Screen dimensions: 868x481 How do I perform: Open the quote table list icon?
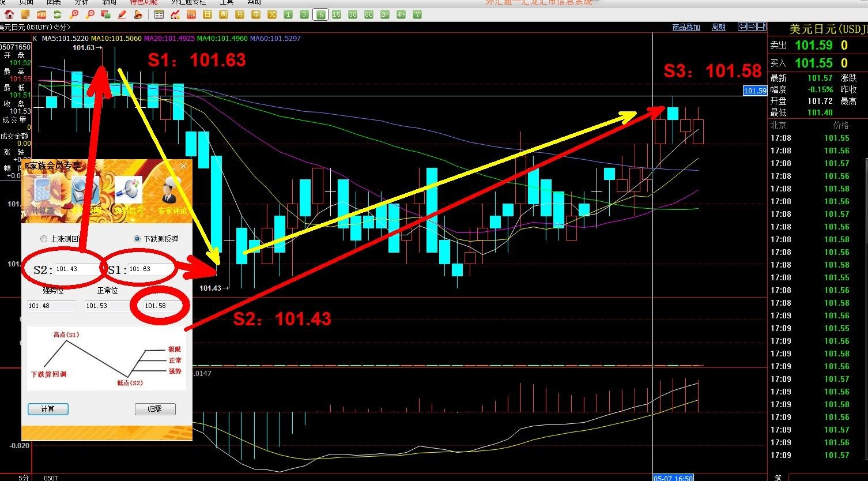[159, 14]
